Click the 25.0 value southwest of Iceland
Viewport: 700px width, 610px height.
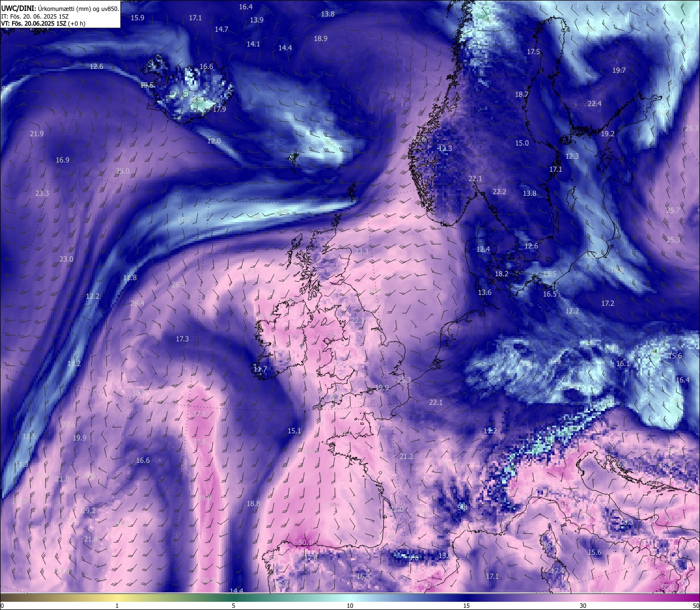point(122,171)
